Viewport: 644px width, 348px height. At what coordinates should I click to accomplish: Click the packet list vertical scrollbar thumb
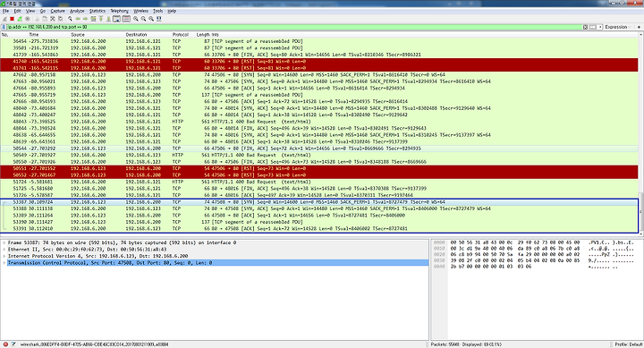pos(641,212)
